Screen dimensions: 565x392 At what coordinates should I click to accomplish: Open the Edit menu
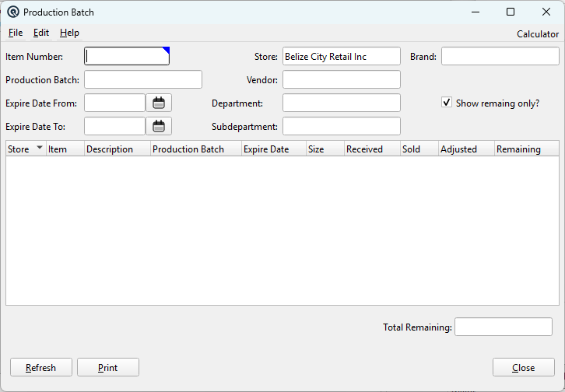(41, 33)
